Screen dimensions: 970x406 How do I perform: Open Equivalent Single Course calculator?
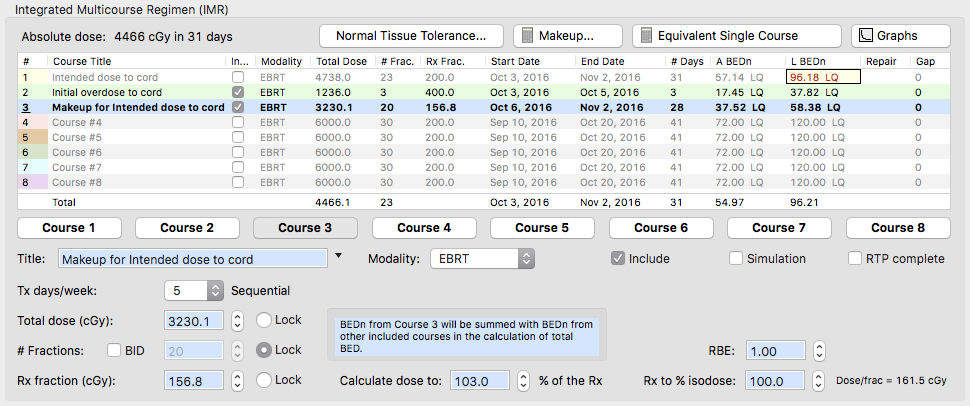click(x=737, y=36)
